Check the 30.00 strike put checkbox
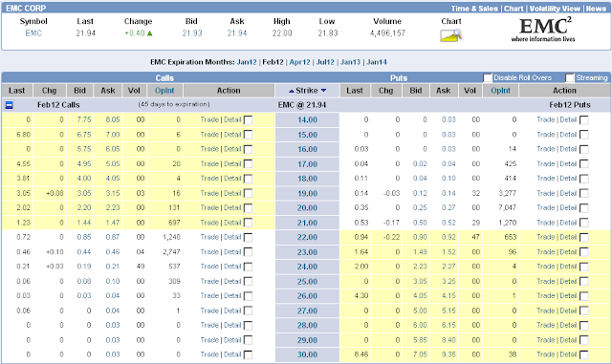Image resolution: width=612 pixels, height=364 pixels. (x=584, y=355)
